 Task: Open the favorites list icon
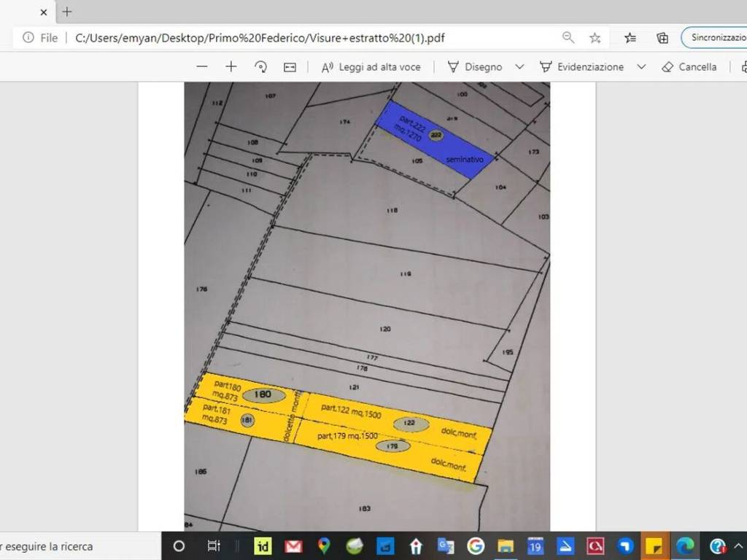point(630,38)
